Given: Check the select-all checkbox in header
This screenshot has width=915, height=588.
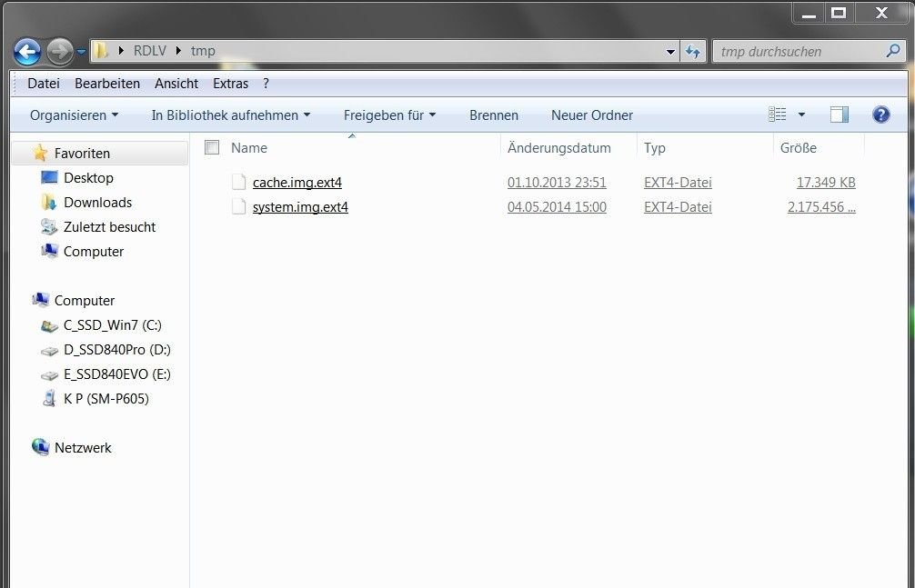Looking at the screenshot, I should [212, 147].
